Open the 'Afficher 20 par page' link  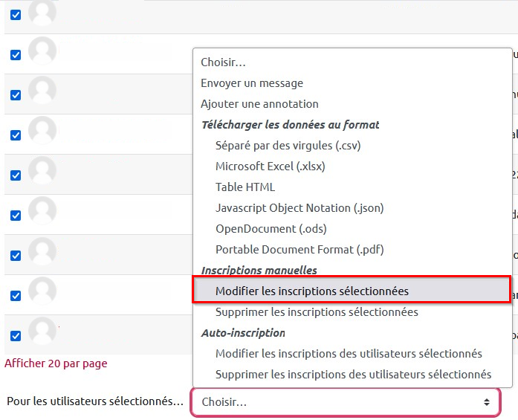[x=56, y=364]
